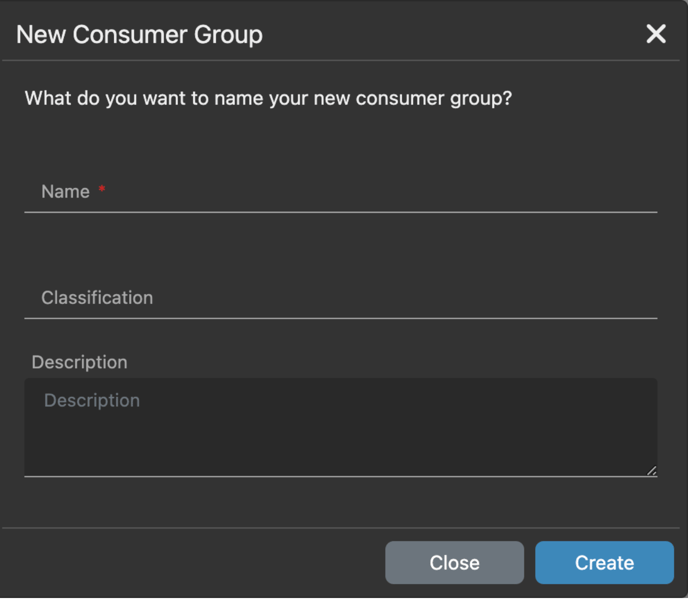Cancel by clicking Close in the footer
This screenshot has width=688, height=599.
(455, 563)
